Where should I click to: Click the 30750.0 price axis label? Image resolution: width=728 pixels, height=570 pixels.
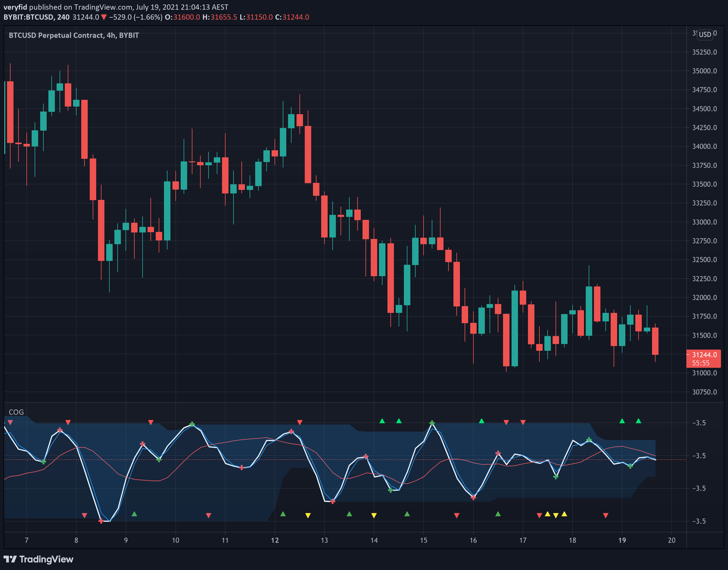pyautogui.click(x=704, y=392)
